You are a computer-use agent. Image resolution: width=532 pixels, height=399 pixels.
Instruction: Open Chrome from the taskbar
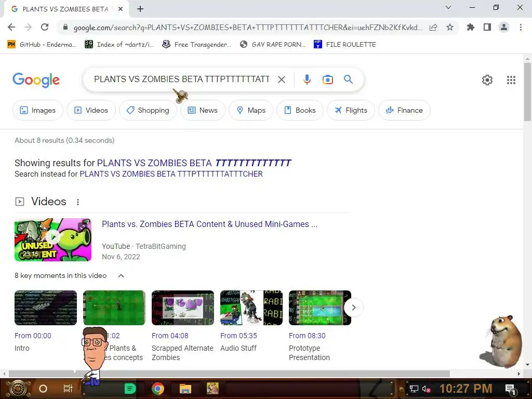pyautogui.click(x=158, y=389)
